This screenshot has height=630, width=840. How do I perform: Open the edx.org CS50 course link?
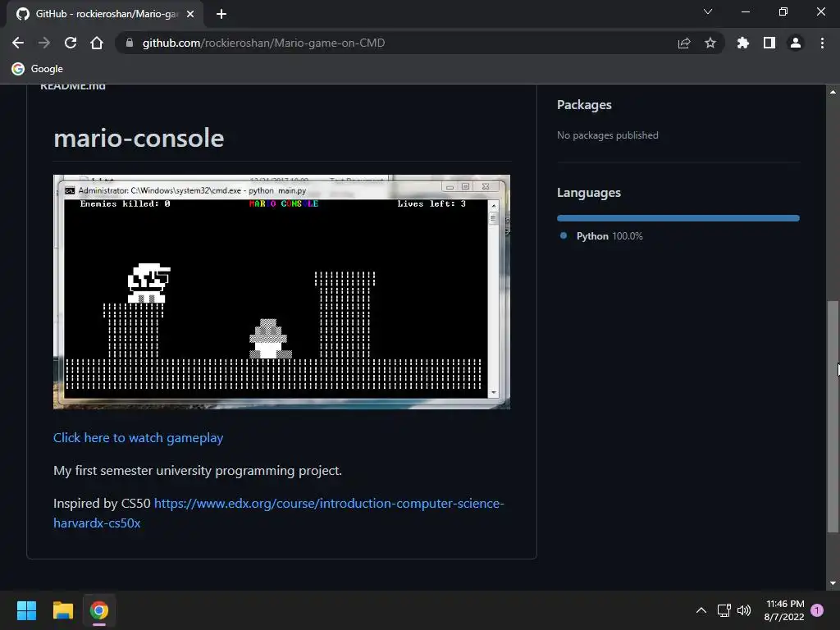(279, 513)
